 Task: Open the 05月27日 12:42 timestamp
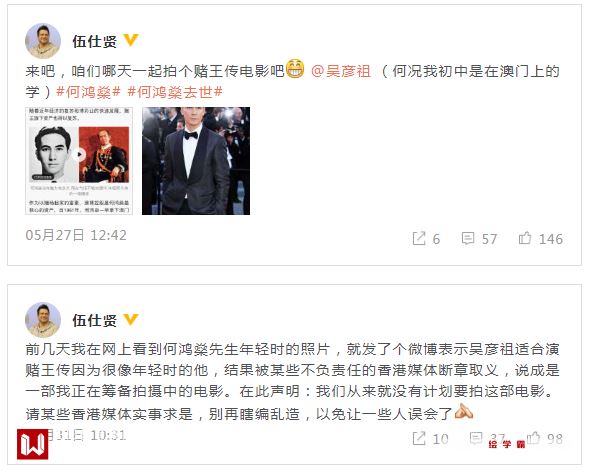[x=76, y=235]
